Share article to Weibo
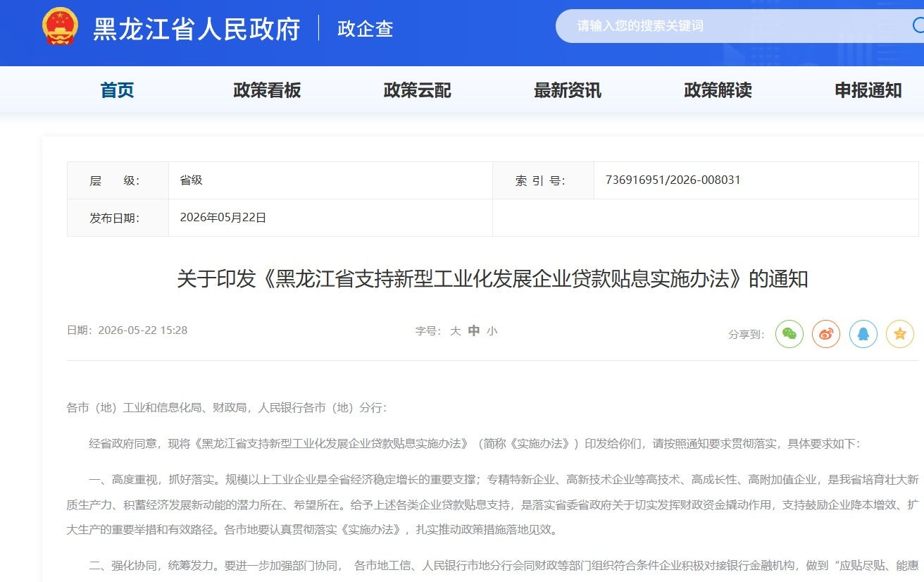Viewport: 924px width, 582px height. click(x=826, y=333)
